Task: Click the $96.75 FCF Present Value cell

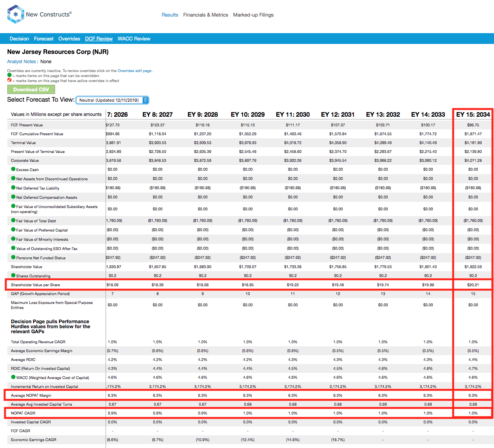Action: pyautogui.click(x=473, y=125)
